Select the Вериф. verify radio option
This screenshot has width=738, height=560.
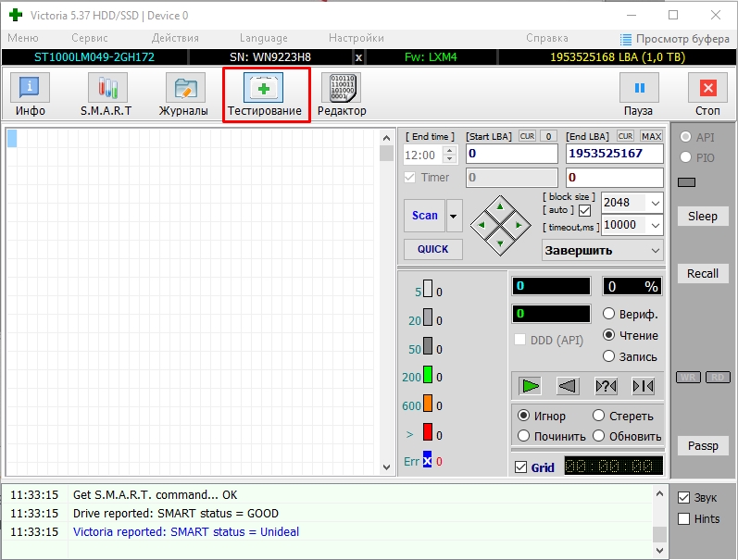(x=608, y=314)
